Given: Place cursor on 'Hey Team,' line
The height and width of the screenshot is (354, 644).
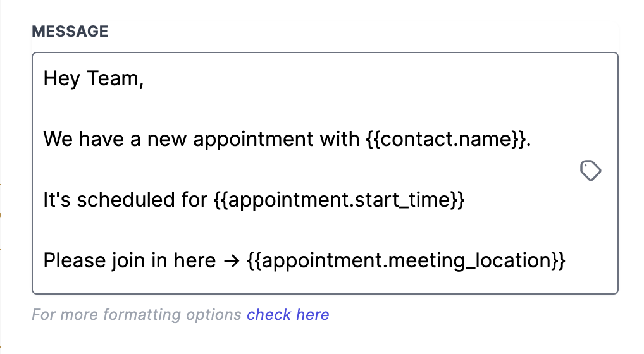Looking at the screenshot, I should [x=93, y=78].
